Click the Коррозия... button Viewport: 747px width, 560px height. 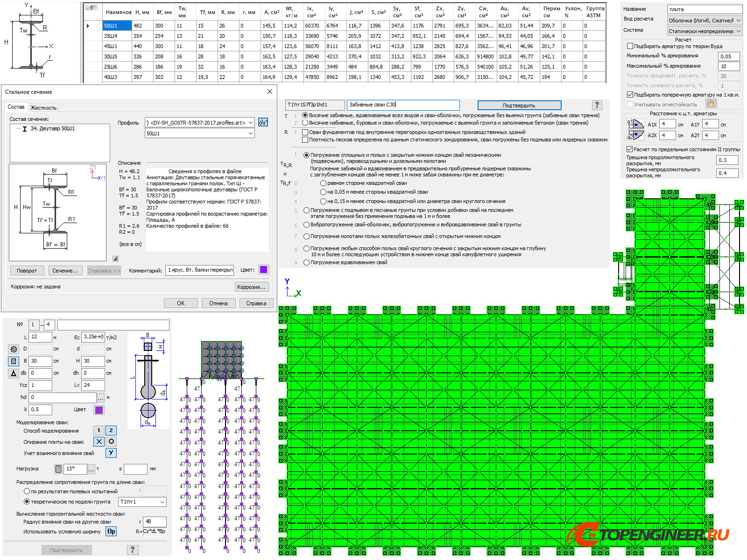[251, 287]
